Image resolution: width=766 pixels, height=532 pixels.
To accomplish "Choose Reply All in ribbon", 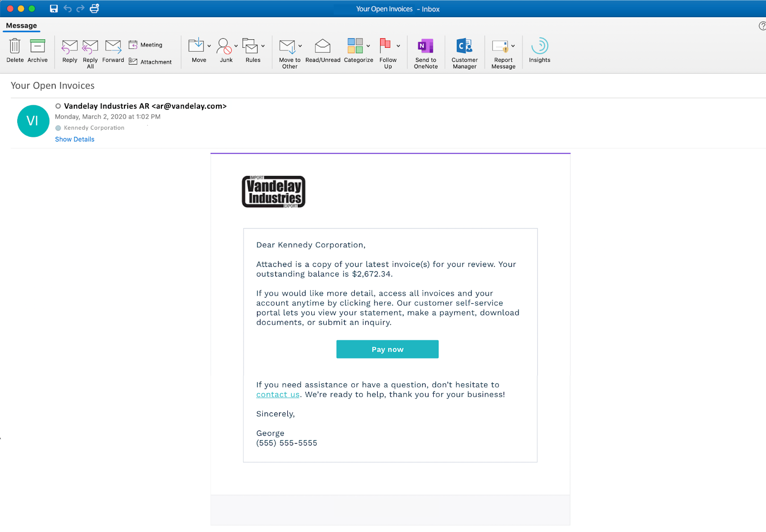I will [x=90, y=54].
